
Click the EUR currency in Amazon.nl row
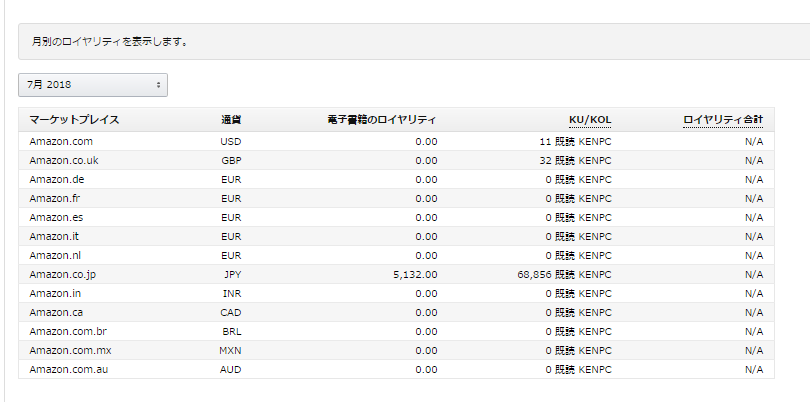point(231,256)
